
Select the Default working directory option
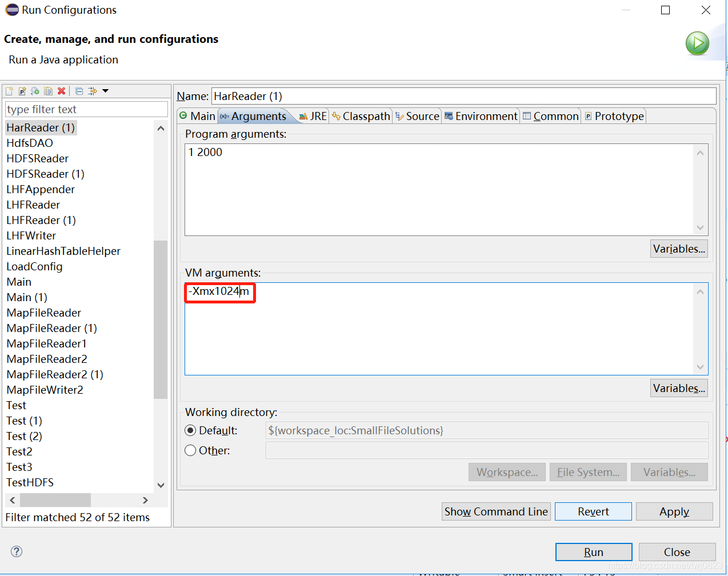pos(190,430)
